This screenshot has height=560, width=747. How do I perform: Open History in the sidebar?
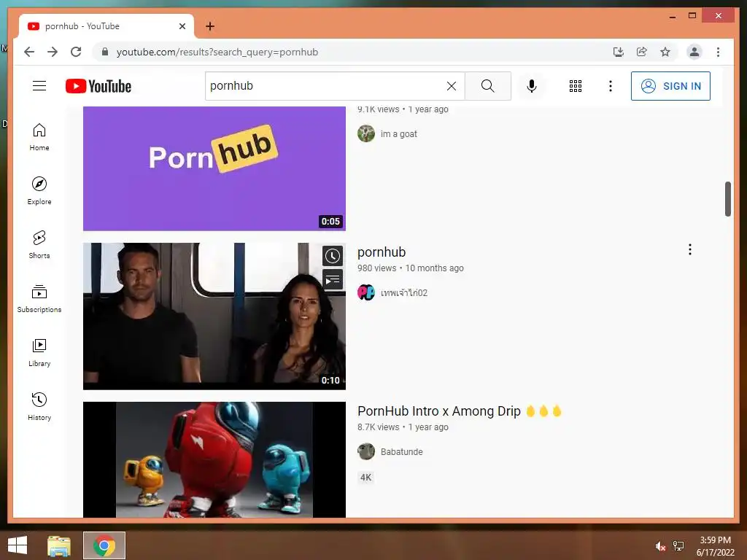pyautogui.click(x=39, y=406)
